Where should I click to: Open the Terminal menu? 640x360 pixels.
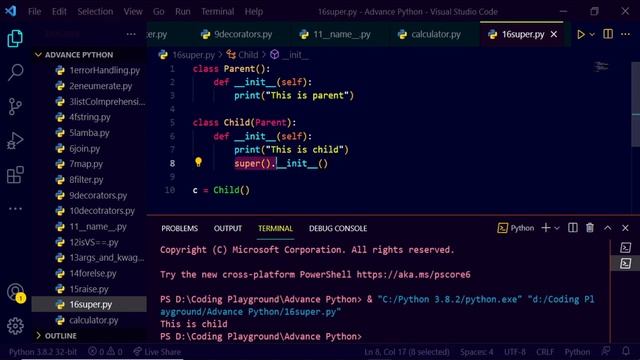coord(218,12)
